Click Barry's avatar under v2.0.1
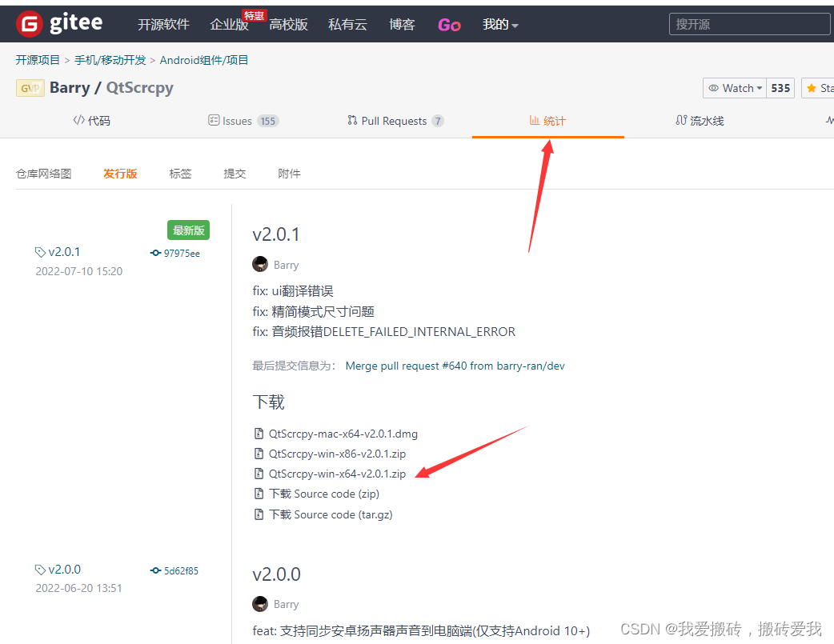Image resolution: width=834 pixels, height=644 pixels. 260,264
